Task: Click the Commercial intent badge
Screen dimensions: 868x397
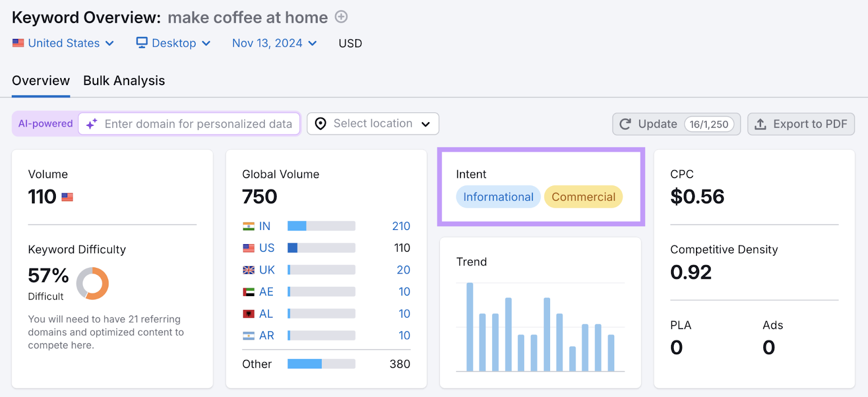Action: coord(583,197)
